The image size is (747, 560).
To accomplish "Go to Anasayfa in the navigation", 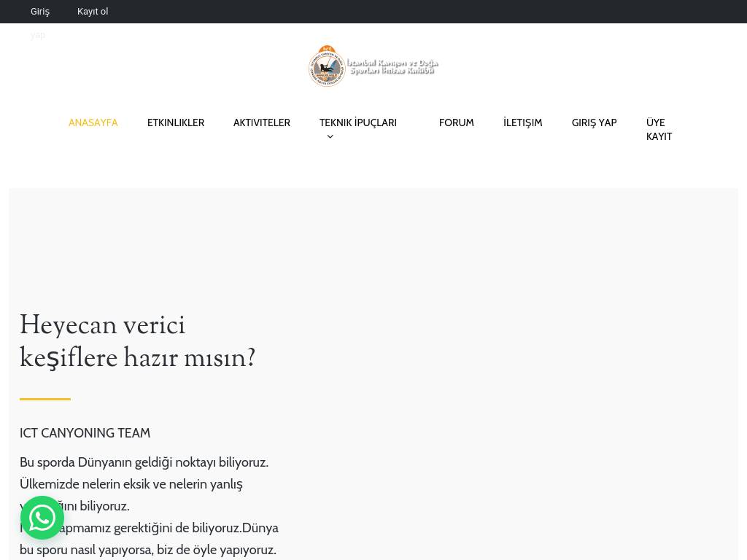I will click(x=93, y=122).
